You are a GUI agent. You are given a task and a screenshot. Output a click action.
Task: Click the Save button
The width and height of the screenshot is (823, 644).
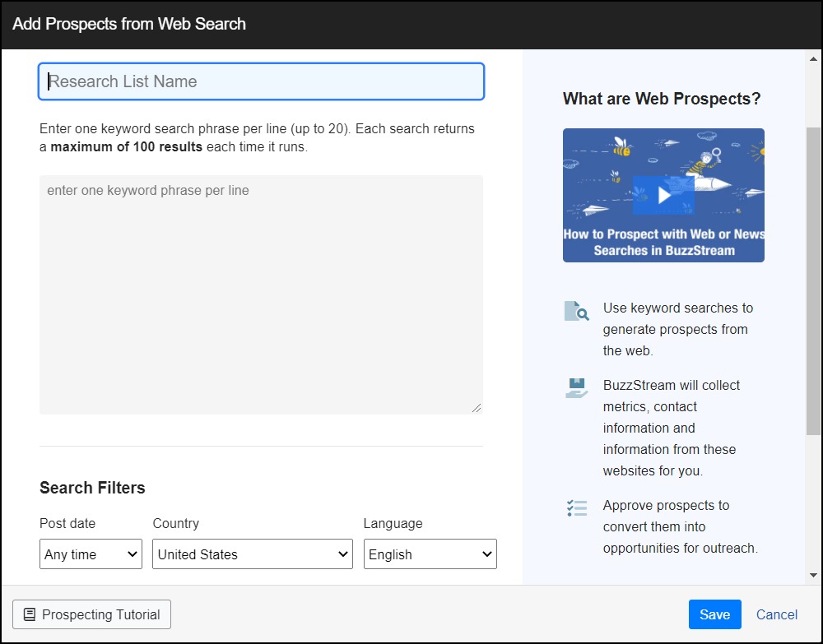coord(715,614)
